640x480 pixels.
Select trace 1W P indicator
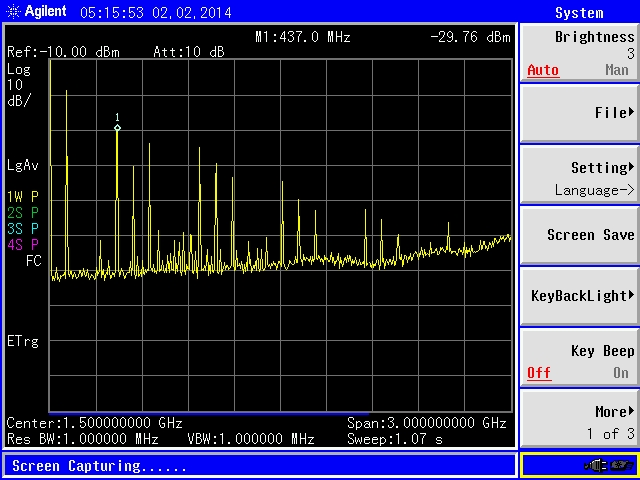pyautogui.click(x=22, y=196)
